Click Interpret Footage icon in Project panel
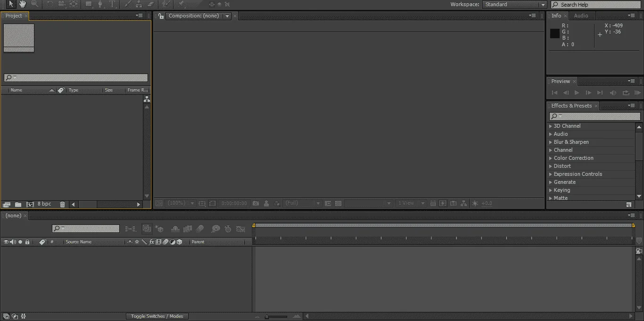Viewport: 644px width, 321px height. (x=7, y=204)
